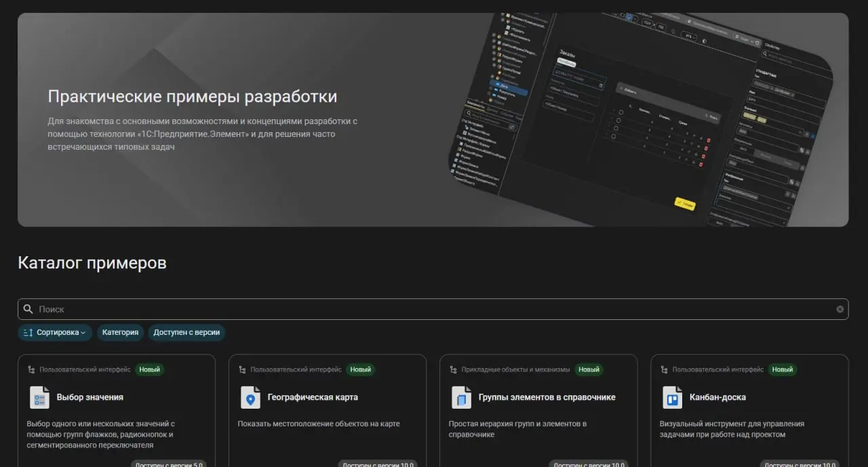This screenshot has height=467, width=868.
Task: Click Прикладные объекты и механизмы category label
Action: (x=515, y=369)
